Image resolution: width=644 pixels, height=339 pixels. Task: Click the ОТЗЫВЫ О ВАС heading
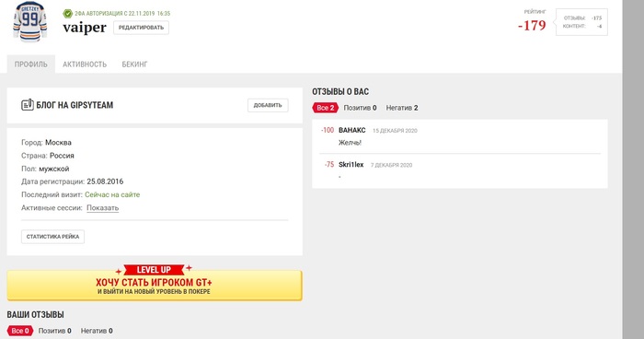coord(340,92)
